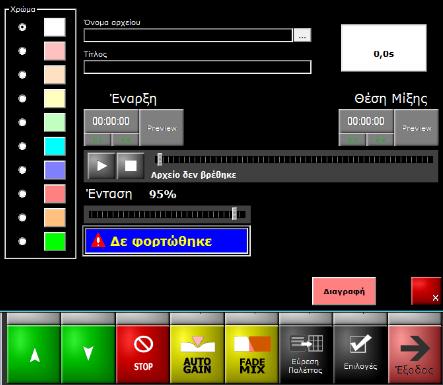Click the green down arrow button
The width and height of the screenshot is (443, 385).
pyautogui.click(x=88, y=354)
